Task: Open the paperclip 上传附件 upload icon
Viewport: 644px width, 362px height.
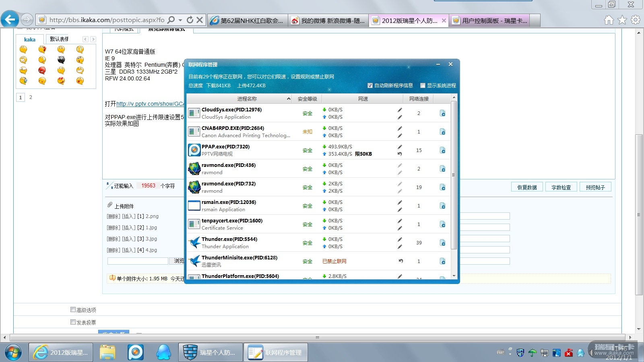Action: click(109, 205)
